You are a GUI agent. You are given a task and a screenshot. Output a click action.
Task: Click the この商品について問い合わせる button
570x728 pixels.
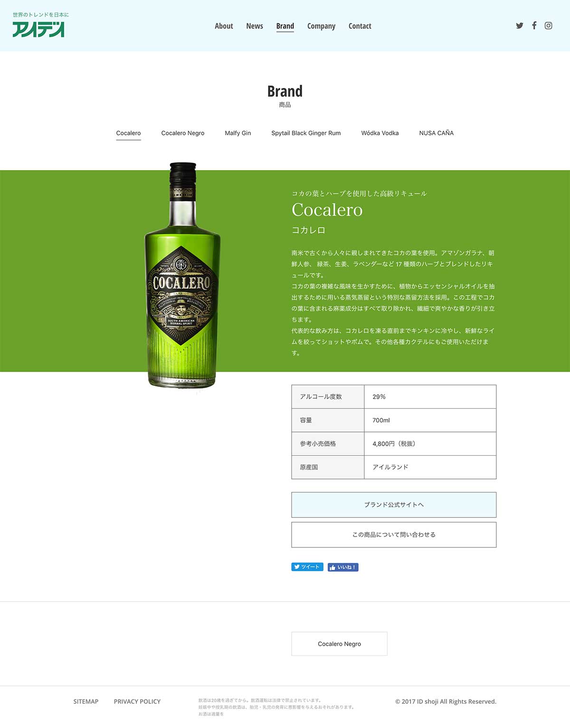[x=394, y=535]
